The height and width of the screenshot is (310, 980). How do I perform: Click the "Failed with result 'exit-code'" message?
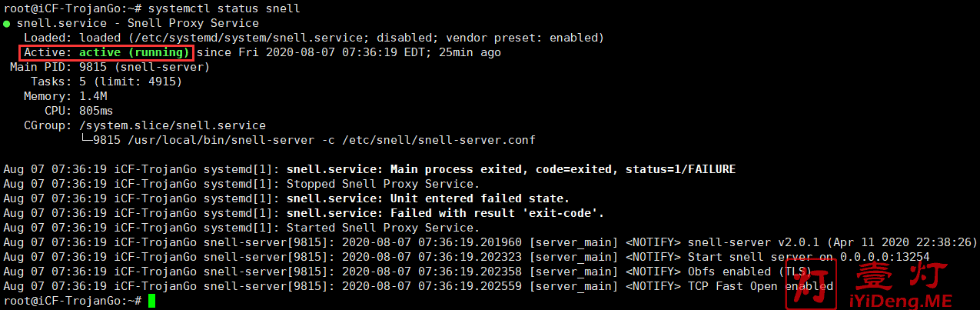(x=497, y=213)
